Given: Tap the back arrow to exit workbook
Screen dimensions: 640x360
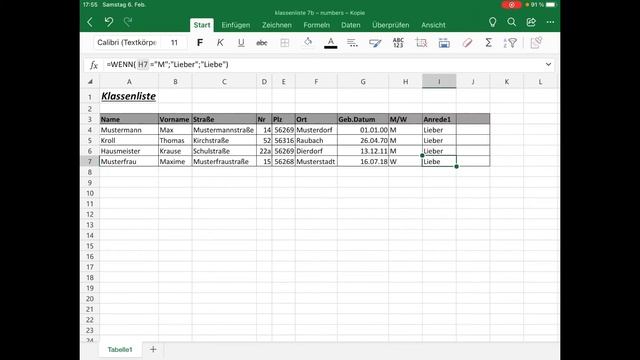Looking at the screenshot, I should (90, 22).
